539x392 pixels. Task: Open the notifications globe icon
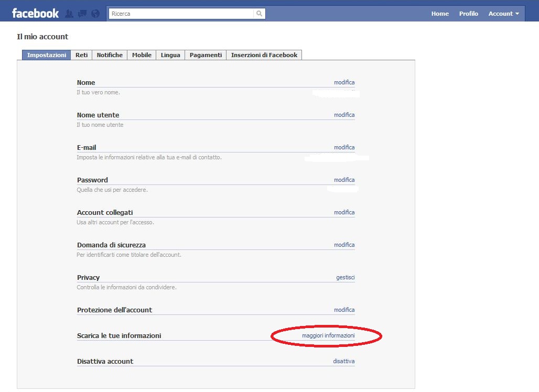(95, 14)
